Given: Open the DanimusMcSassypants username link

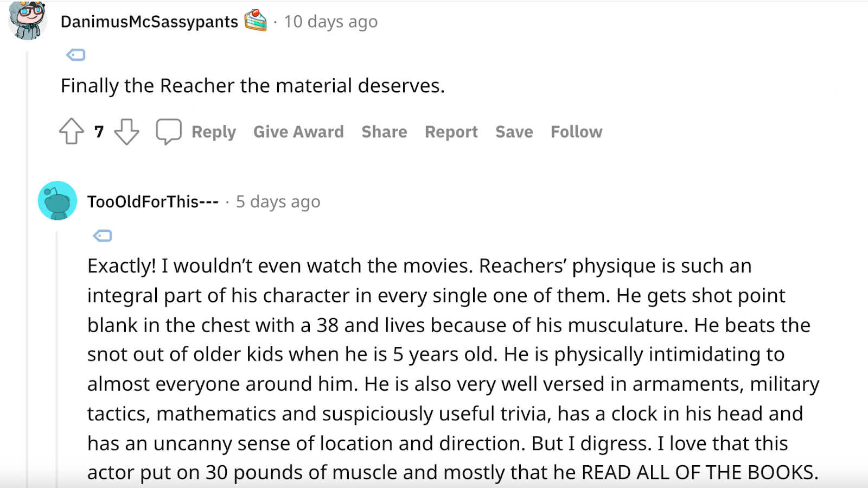Looking at the screenshot, I should pyautogui.click(x=149, y=22).
